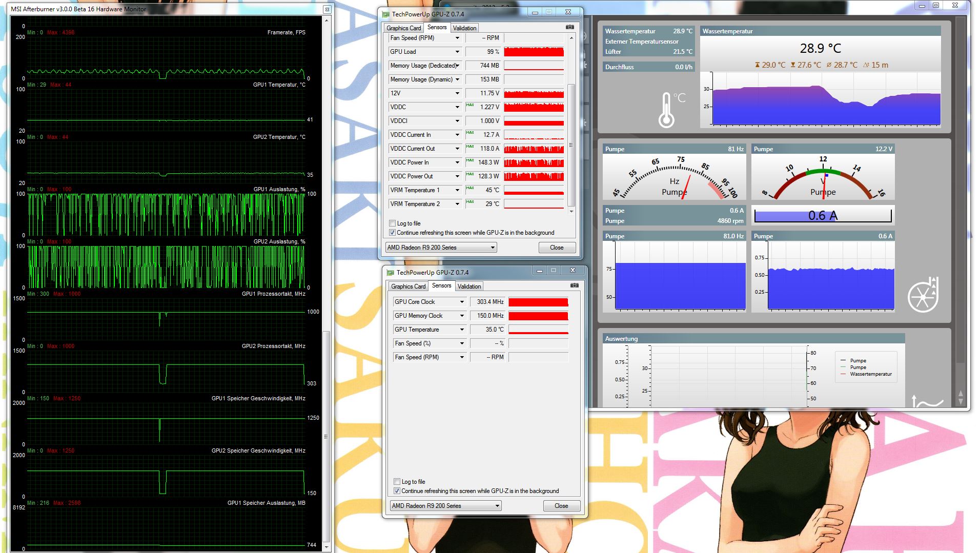Expand the 12V sensor dropdown

pyautogui.click(x=457, y=93)
